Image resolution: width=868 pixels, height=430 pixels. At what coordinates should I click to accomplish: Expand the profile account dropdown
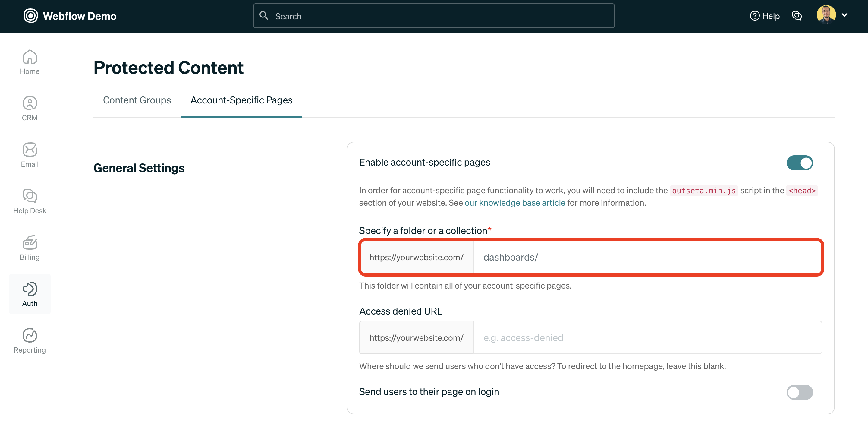[845, 15]
